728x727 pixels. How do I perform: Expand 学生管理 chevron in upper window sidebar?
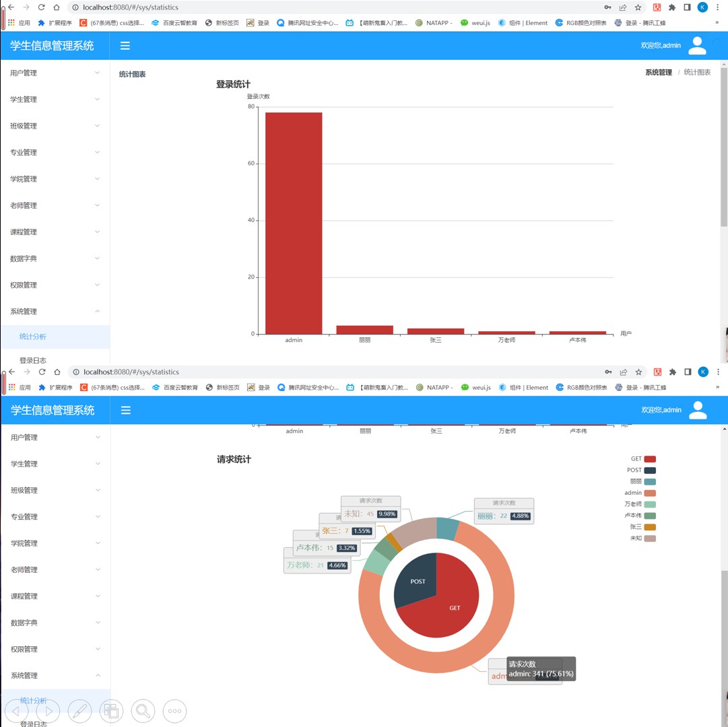point(97,99)
